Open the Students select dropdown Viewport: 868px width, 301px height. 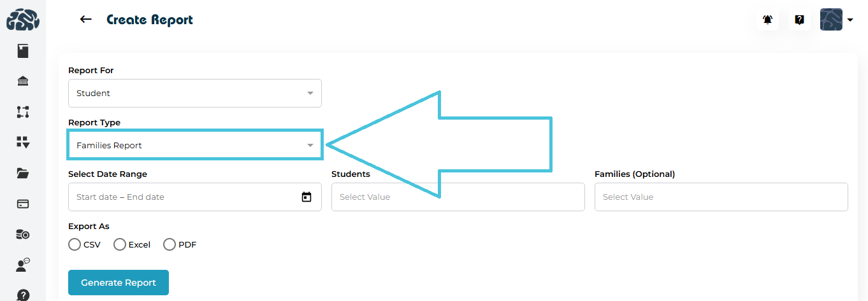(x=458, y=197)
